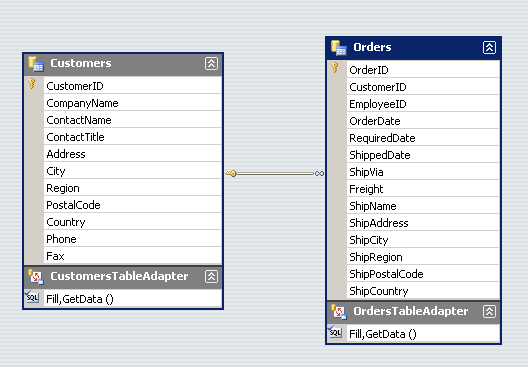Select Fill,GetData () in CustomersTableAdapter
This screenshot has height=367, width=528.
[x=133, y=298]
